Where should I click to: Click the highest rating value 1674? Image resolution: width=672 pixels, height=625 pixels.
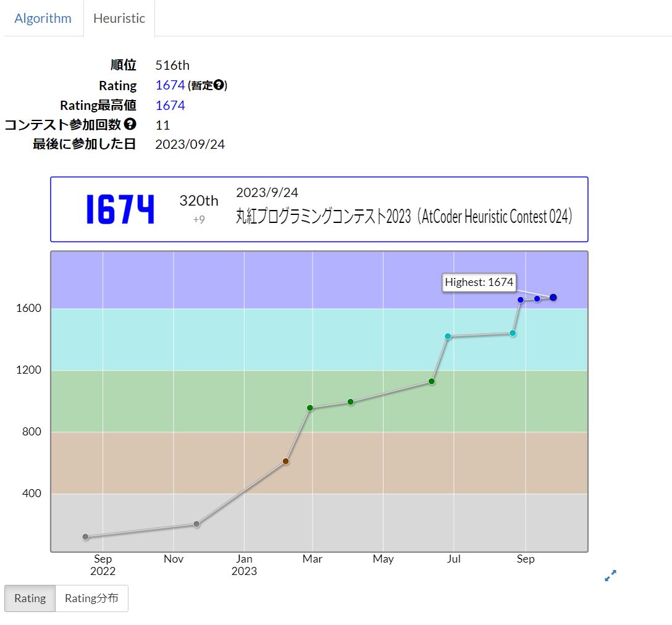coord(170,106)
